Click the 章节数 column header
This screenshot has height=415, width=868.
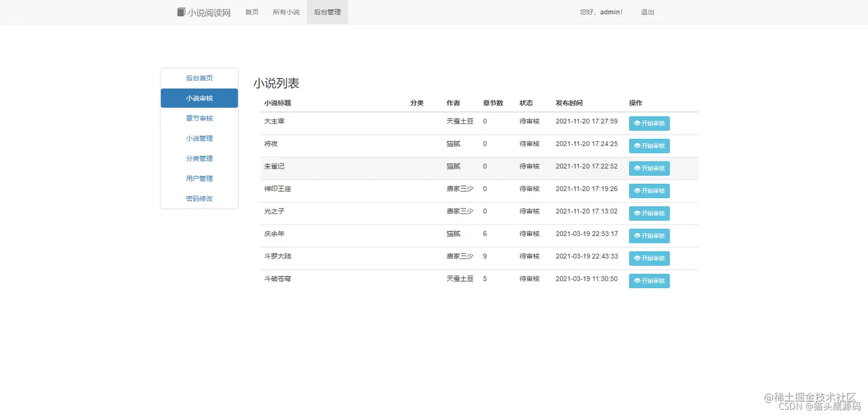[493, 103]
